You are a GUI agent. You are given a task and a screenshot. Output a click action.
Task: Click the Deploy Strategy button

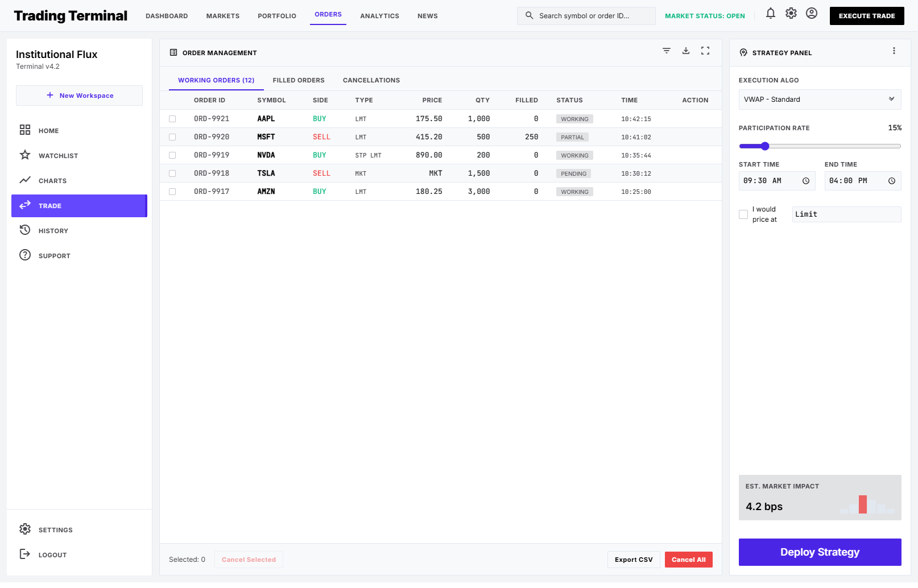(x=820, y=552)
